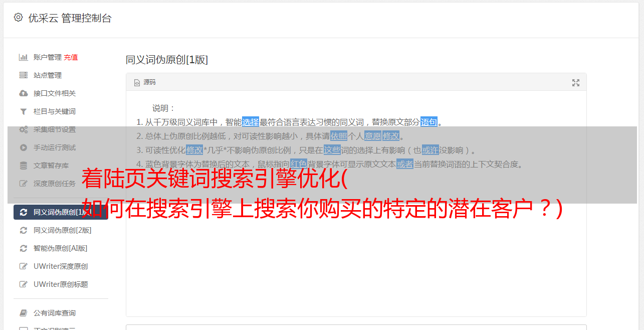The width and height of the screenshot is (644, 330).
Task: Click highlighted word 选择 in text
Action: tap(251, 122)
